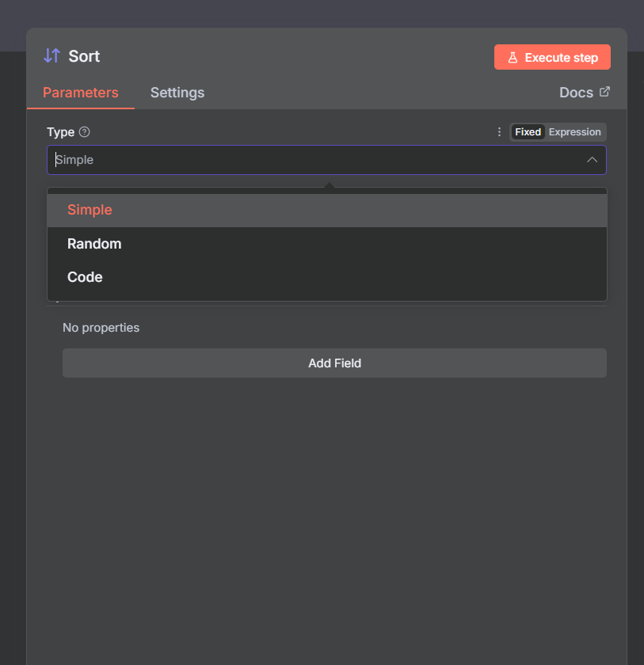This screenshot has width=644, height=665.
Task: Collapse the Type dropdown using the chevron
Action: coord(592,160)
